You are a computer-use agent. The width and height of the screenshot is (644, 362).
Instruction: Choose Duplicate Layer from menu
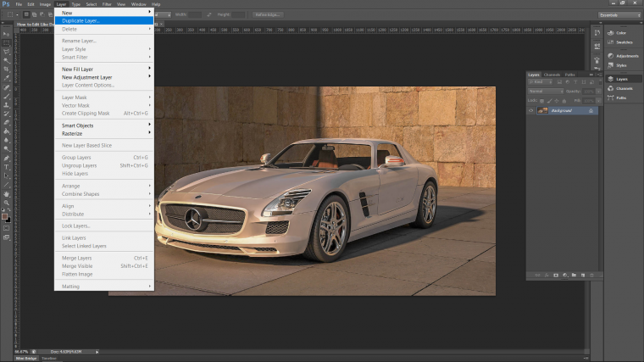click(x=104, y=21)
